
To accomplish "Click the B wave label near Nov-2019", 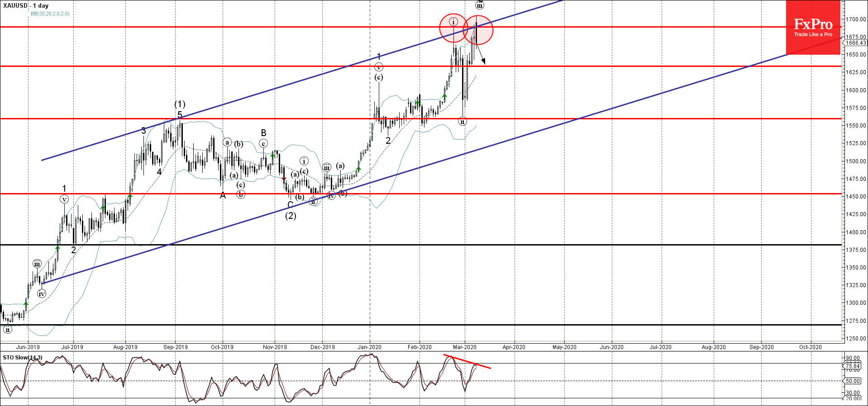I will click(263, 133).
